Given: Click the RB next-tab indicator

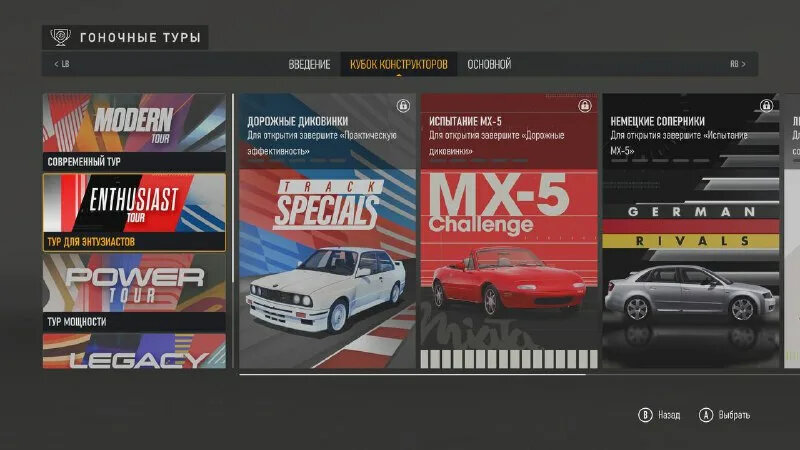Looking at the screenshot, I should (738, 64).
